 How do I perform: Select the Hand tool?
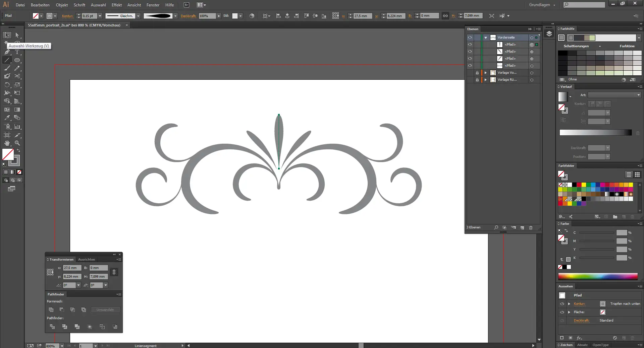coord(7,143)
